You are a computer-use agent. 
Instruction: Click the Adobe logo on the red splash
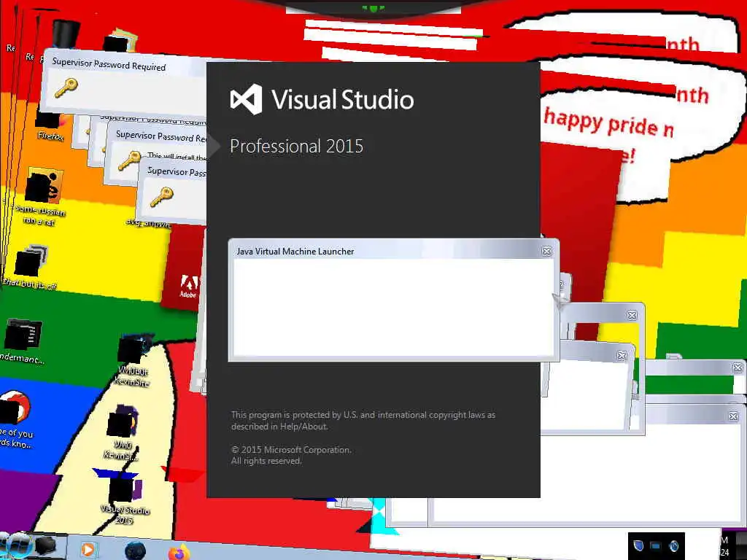click(189, 286)
